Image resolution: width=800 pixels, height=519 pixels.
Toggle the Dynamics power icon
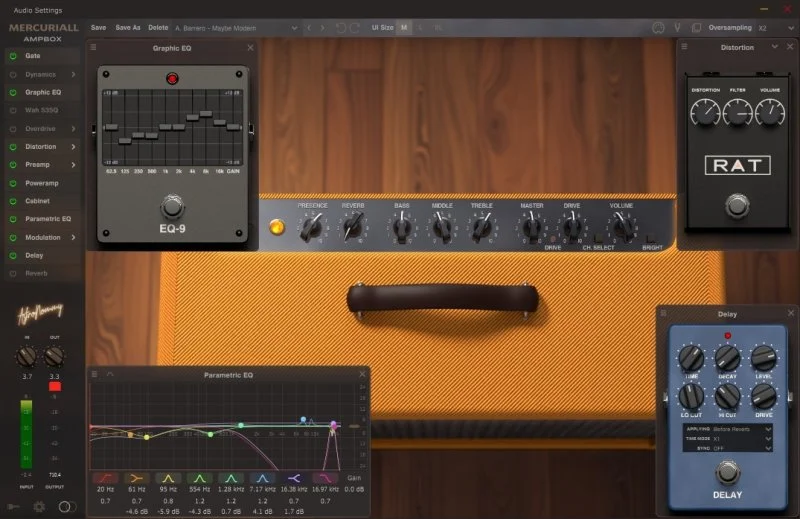pyautogui.click(x=13, y=75)
